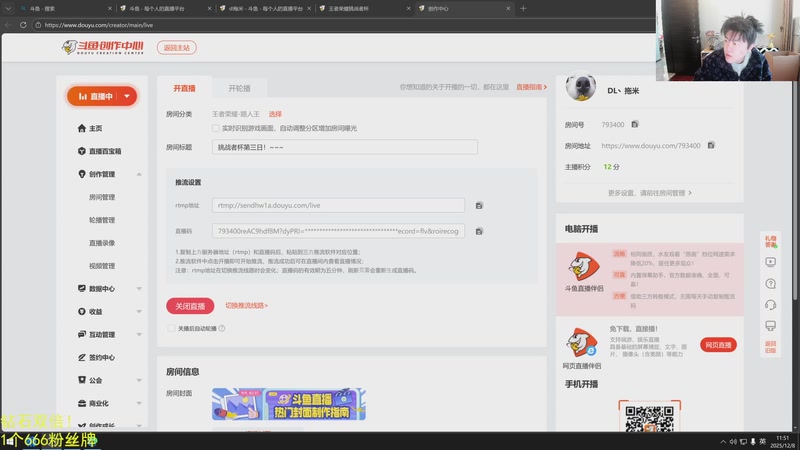The width and height of the screenshot is (800, 450).
Task: Open 直播录像 in the sidebar
Action: click(102, 243)
